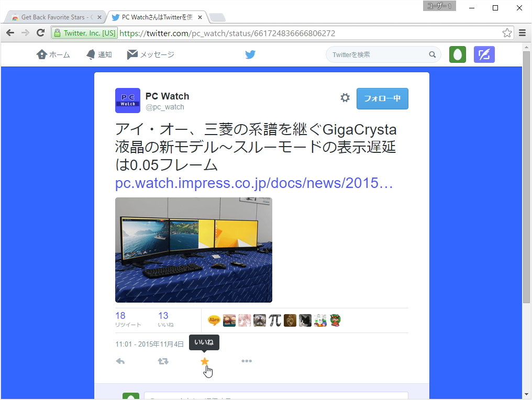Open notifications with the bell icon
The image size is (532, 400).
click(x=99, y=54)
